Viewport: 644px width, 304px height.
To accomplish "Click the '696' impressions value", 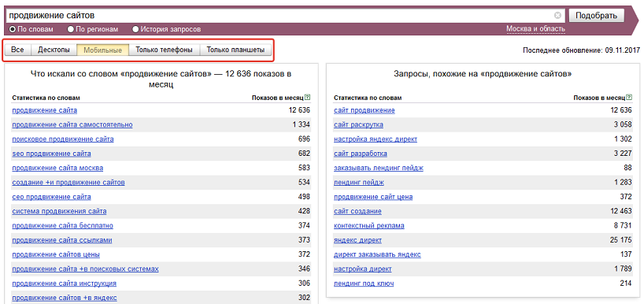I will click(x=305, y=139).
